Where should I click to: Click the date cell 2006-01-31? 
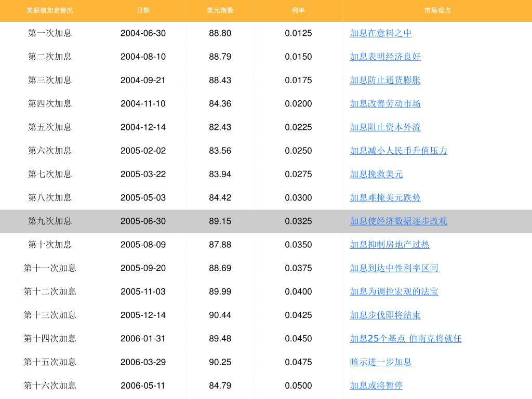[x=143, y=339]
